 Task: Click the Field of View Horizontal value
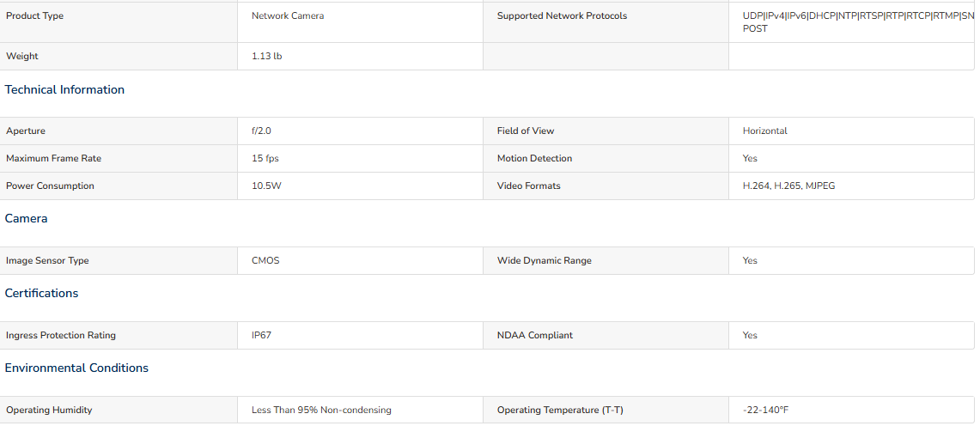click(765, 131)
